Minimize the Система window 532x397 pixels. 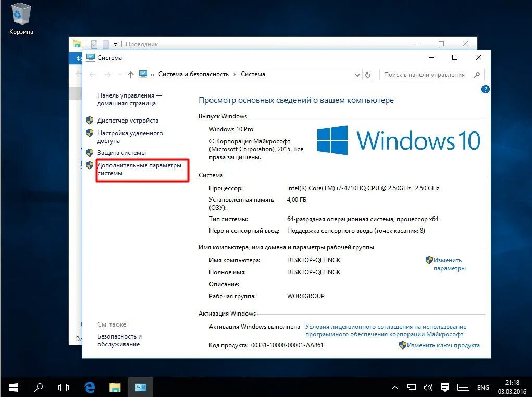(x=431, y=58)
